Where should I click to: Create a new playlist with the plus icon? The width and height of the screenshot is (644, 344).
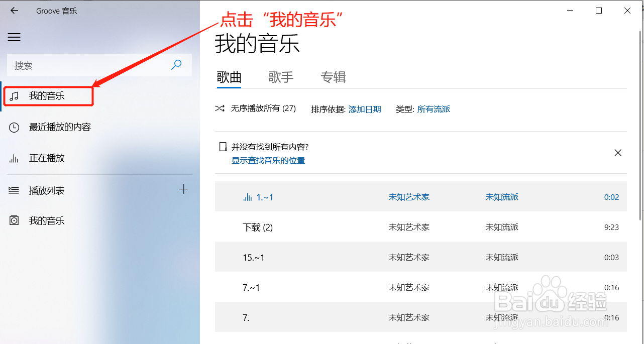pyautogui.click(x=184, y=189)
